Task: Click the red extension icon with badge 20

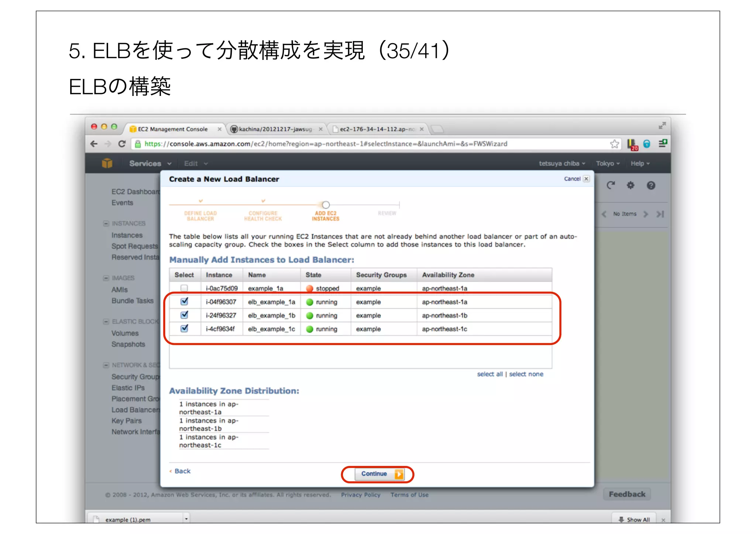Action: click(x=632, y=144)
